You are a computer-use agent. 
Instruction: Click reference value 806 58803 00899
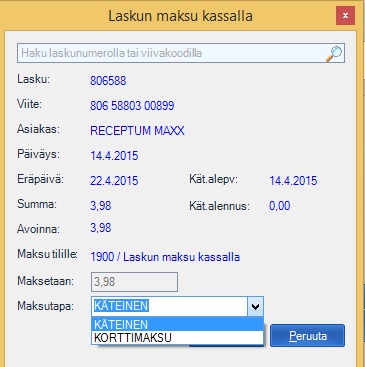(132, 106)
